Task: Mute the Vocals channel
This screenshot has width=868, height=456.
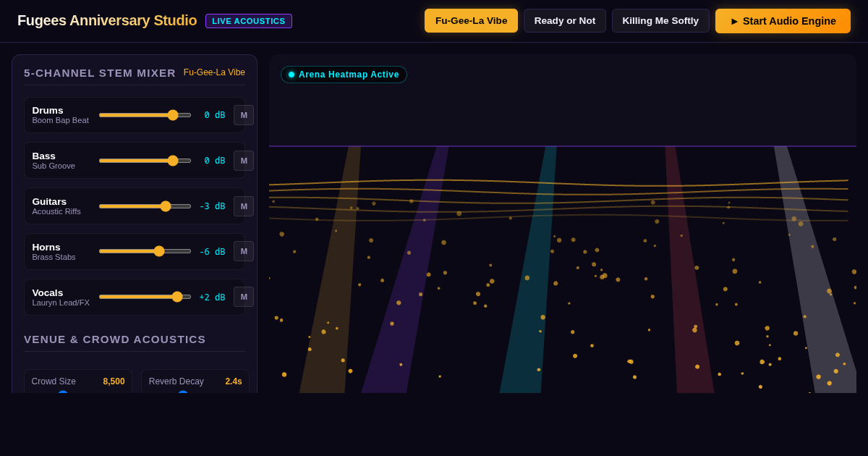Action: [x=244, y=297]
